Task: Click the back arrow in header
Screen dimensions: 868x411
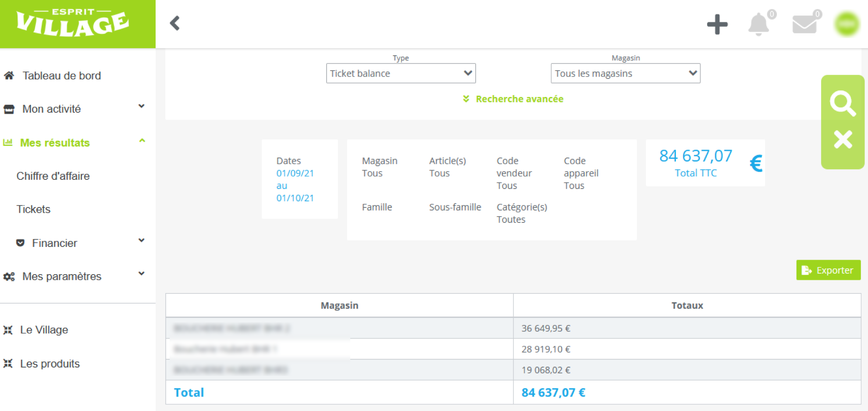Action: [175, 23]
